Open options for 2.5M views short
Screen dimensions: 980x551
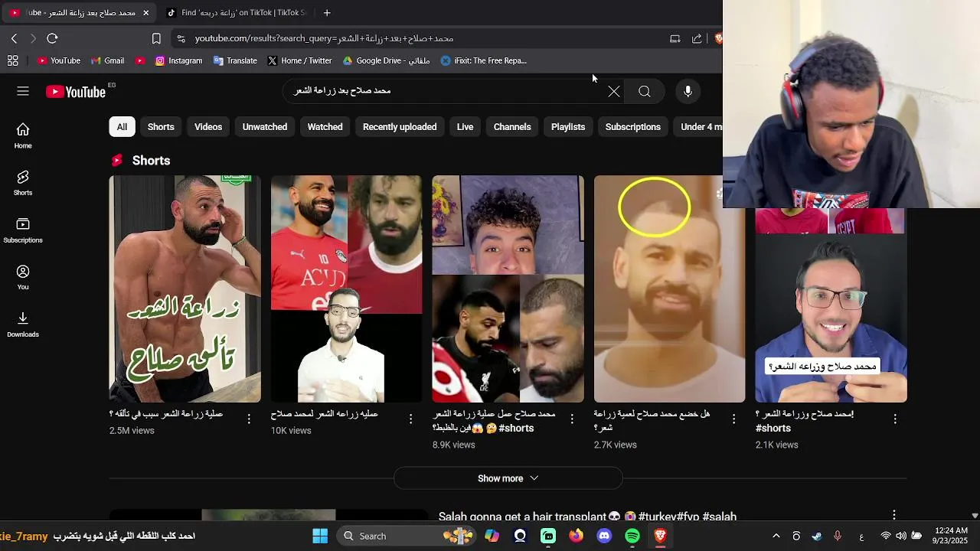pyautogui.click(x=249, y=419)
